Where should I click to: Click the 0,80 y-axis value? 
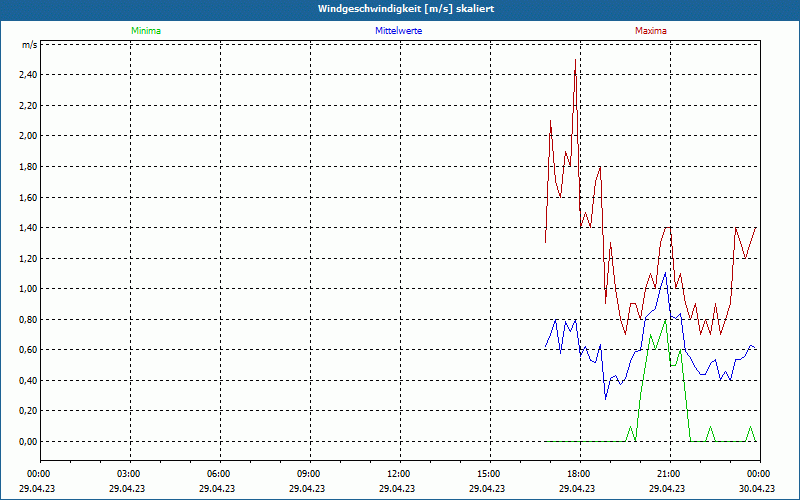click(x=28, y=320)
